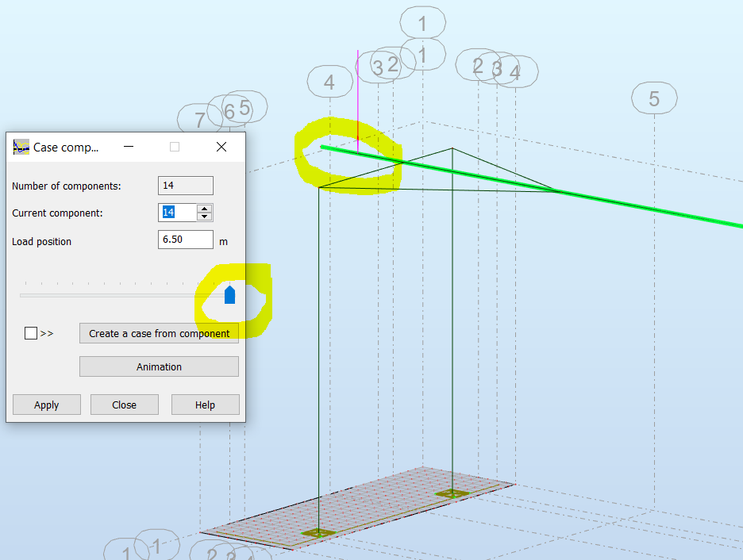Click inside the Load position field

[x=185, y=239]
